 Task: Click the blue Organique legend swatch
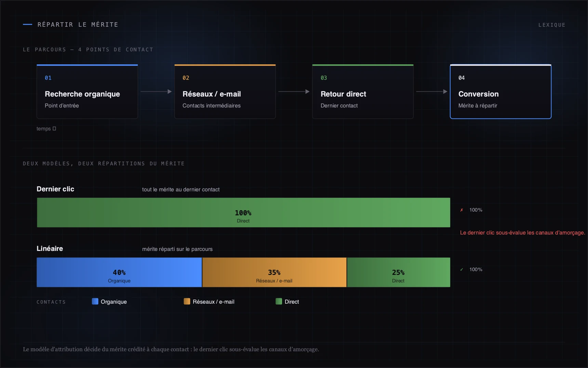coord(95,301)
